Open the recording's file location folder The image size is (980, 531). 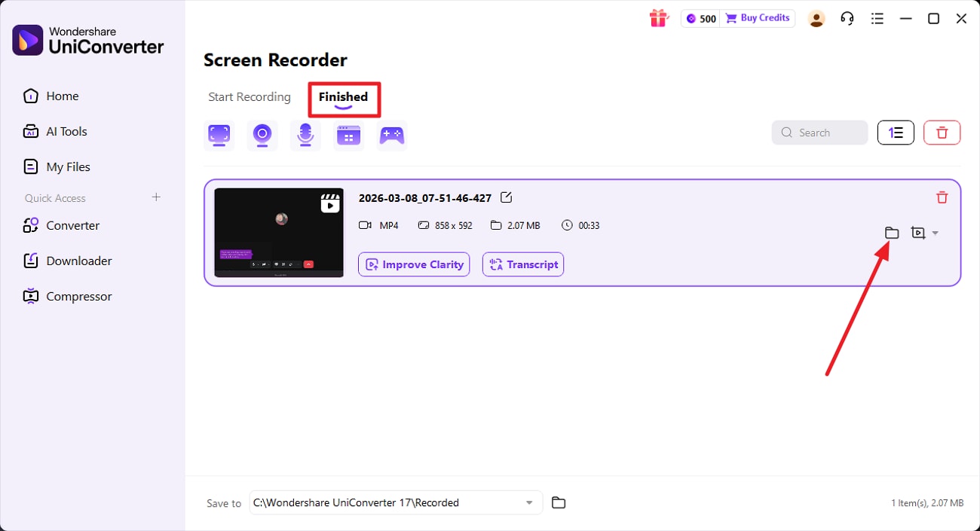click(892, 233)
